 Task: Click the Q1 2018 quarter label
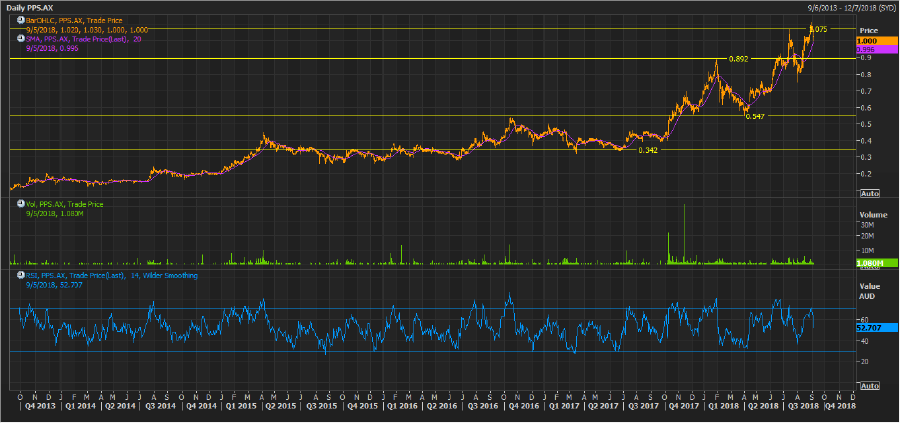721,405
